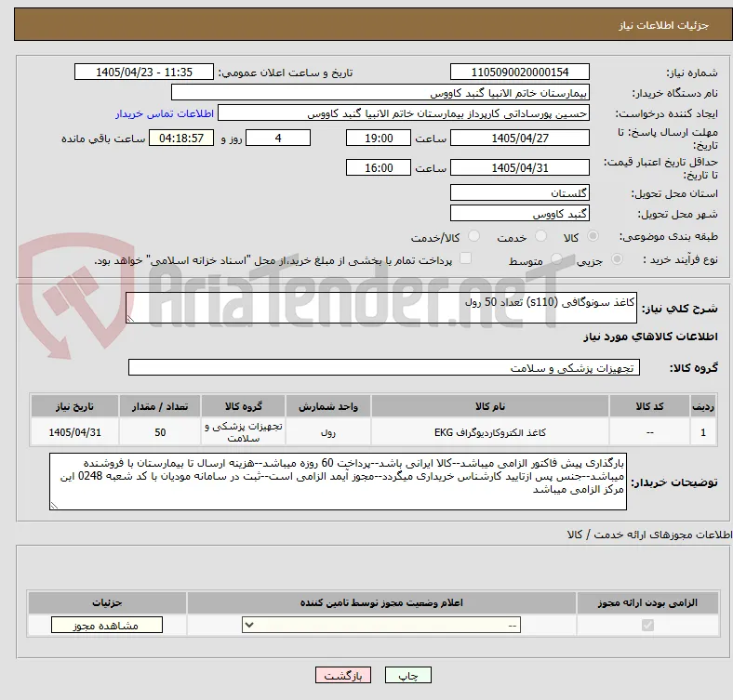The image size is (733, 700).
Task: Click the price validity time 16:00
Action: click(379, 167)
